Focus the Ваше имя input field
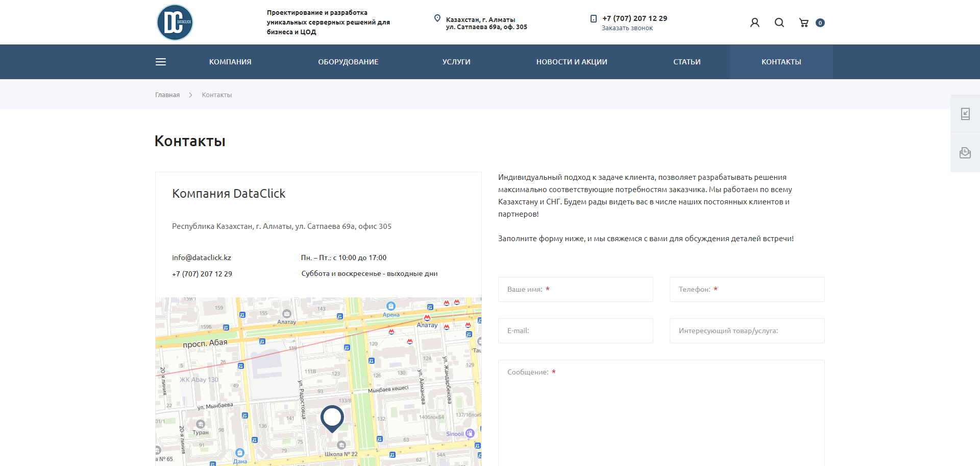This screenshot has width=980, height=466. pos(576,289)
